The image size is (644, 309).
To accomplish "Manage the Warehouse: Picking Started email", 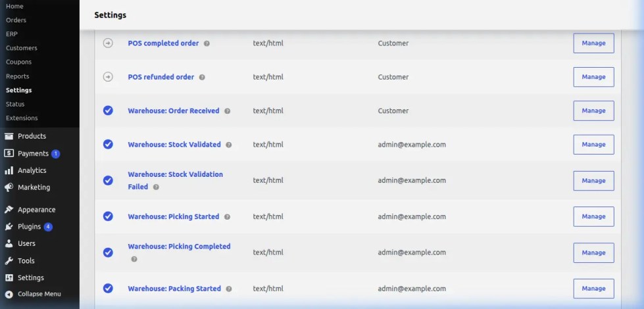I will [x=593, y=217].
